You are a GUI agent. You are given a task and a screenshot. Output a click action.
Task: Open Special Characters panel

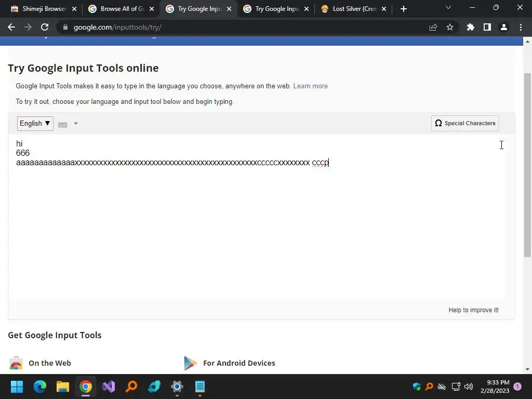[x=465, y=123]
